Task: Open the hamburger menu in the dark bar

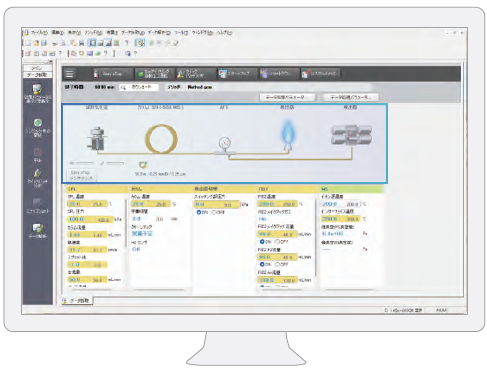Action: tap(69, 73)
